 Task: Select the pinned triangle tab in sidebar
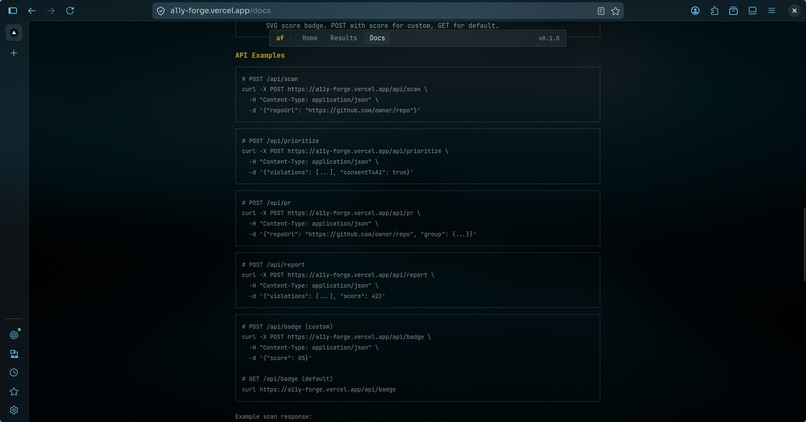(x=14, y=32)
